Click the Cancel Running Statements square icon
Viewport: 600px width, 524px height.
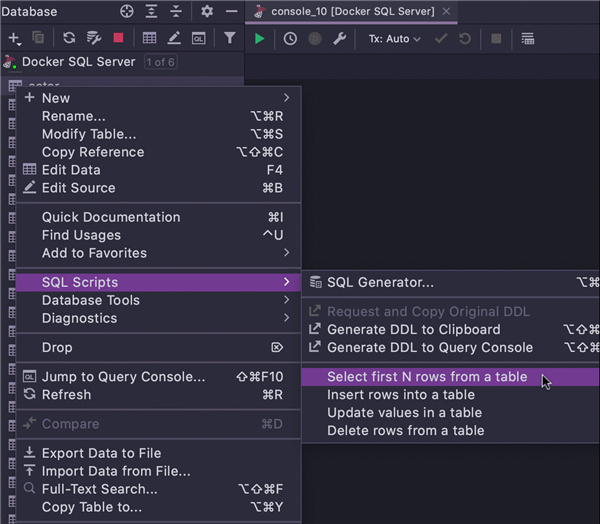click(x=496, y=39)
